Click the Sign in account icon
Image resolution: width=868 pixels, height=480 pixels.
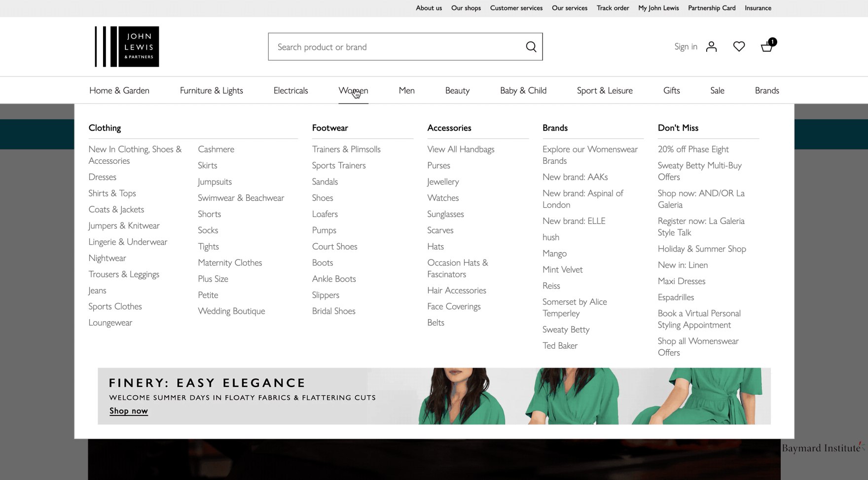711,46
